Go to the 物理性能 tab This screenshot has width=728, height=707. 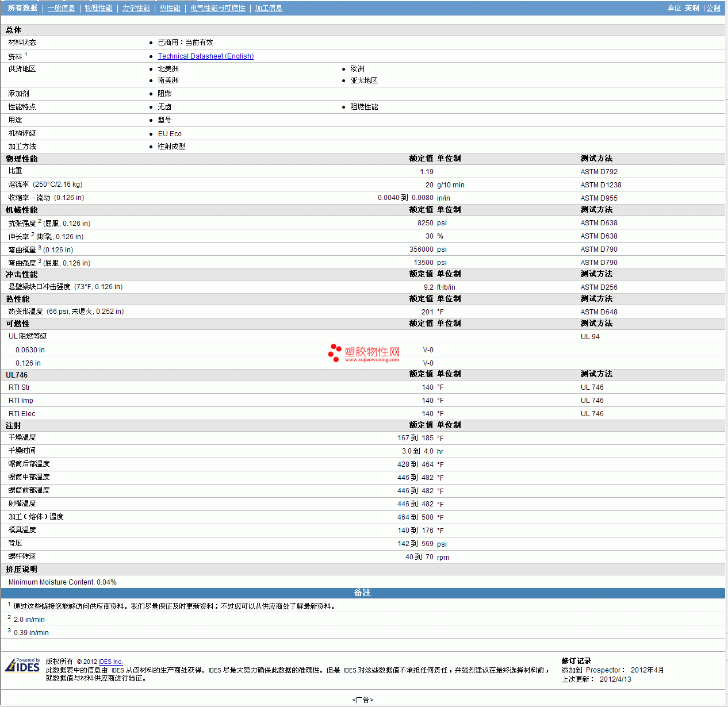click(x=98, y=8)
